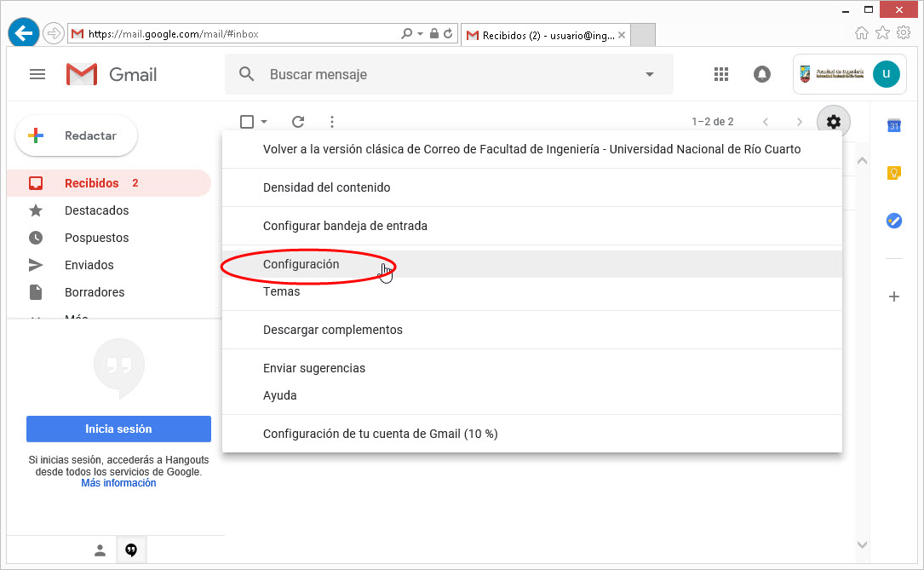Open 'Ayuda' menu item

[532, 395]
